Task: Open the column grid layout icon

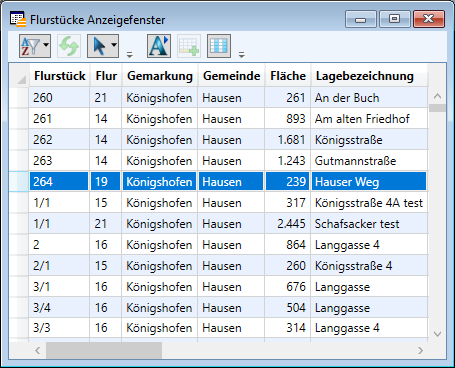Action: [219, 46]
